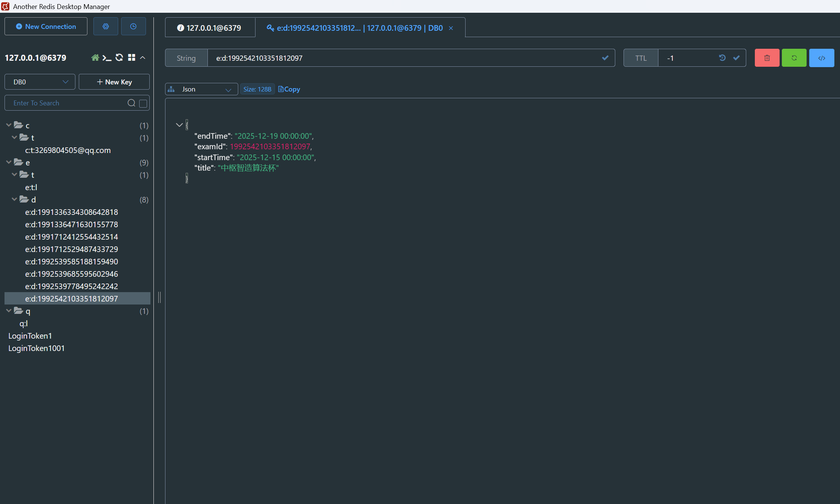The height and width of the screenshot is (504, 840).
Task: Open the settings gear icon
Action: tap(105, 26)
